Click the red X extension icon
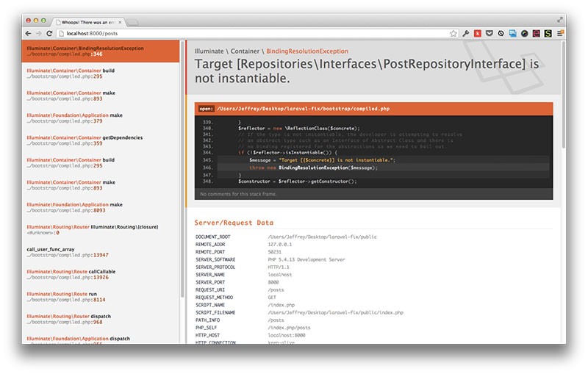This screenshot has width=588, height=374. pos(477,33)
